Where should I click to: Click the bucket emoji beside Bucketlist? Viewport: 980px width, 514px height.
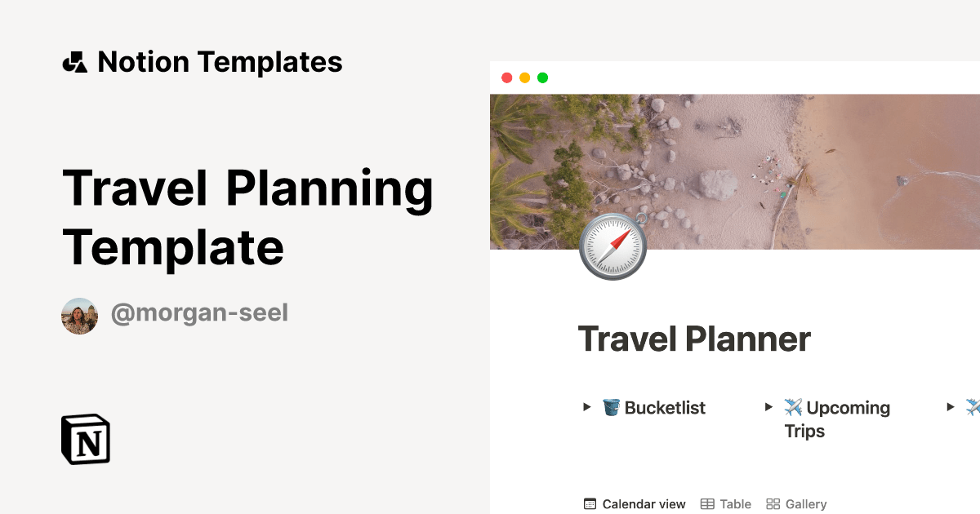coord(611,408)
